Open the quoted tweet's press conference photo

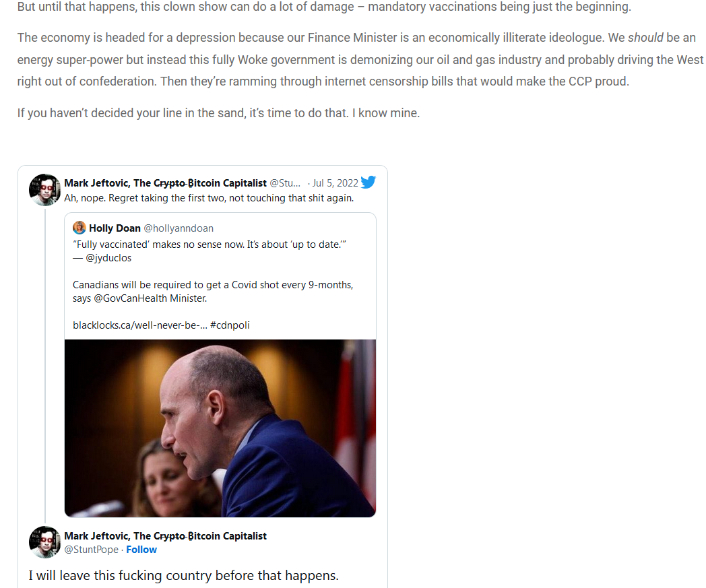point(220,428)
